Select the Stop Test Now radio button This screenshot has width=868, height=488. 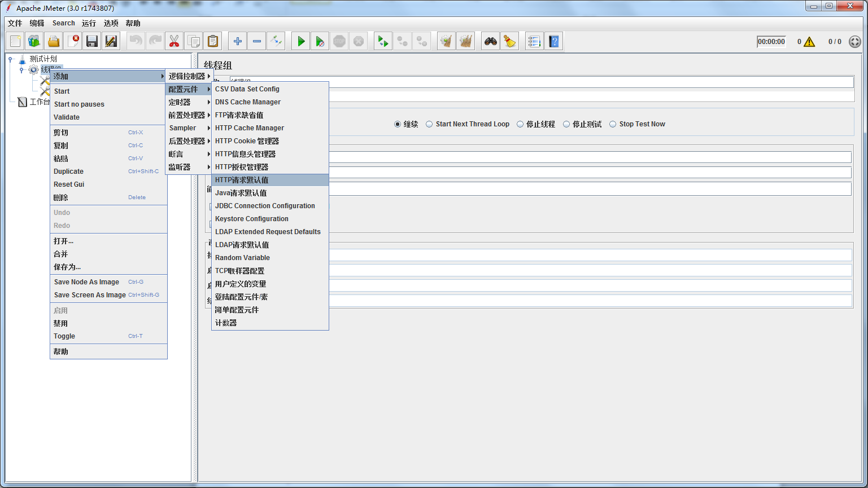(x=613, y=124)
